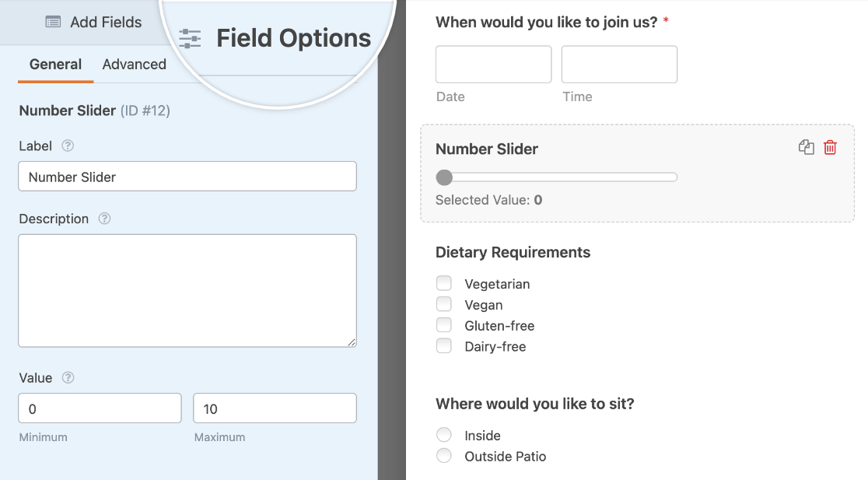Focus the Minimum value field
Viewport: 868px width, 480px height.
pos(100,408)
